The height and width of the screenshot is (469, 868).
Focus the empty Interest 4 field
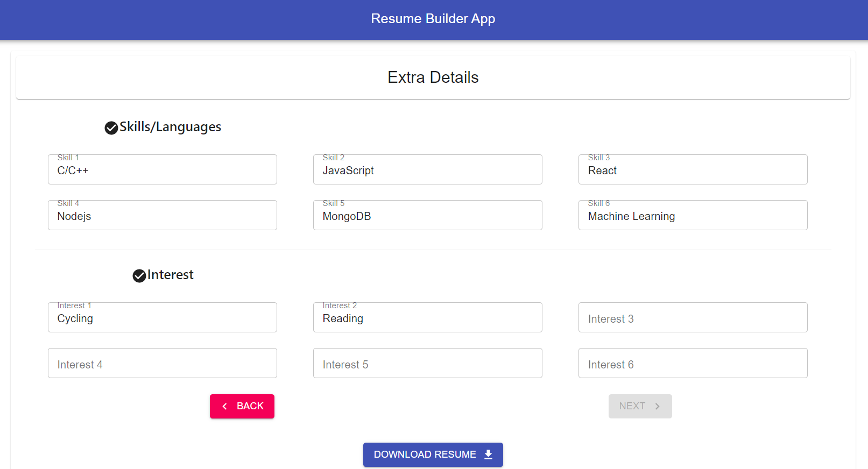tap(163, 363)
